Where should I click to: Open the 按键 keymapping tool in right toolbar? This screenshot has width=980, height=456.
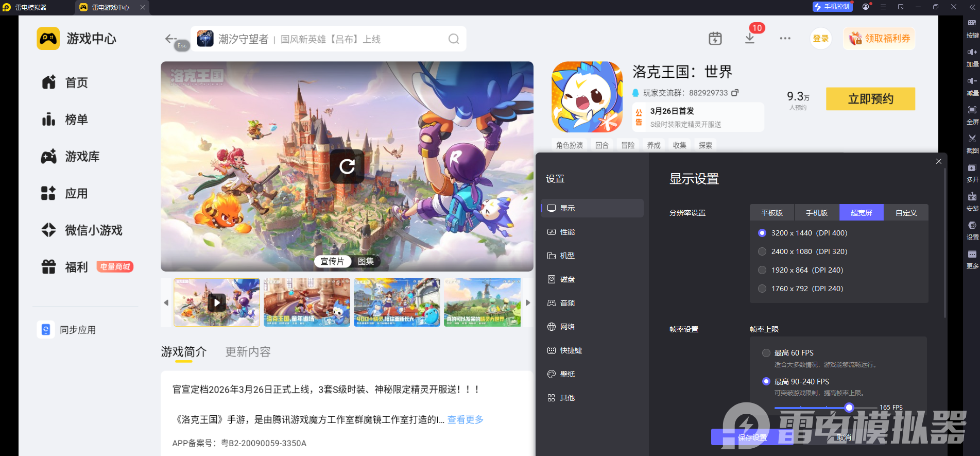tap(972, 28)
